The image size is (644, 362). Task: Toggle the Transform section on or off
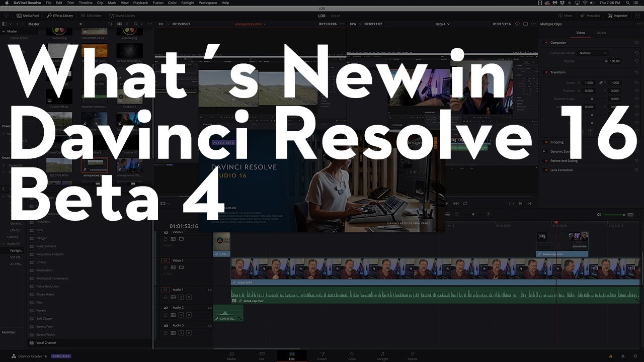(546, 72)
